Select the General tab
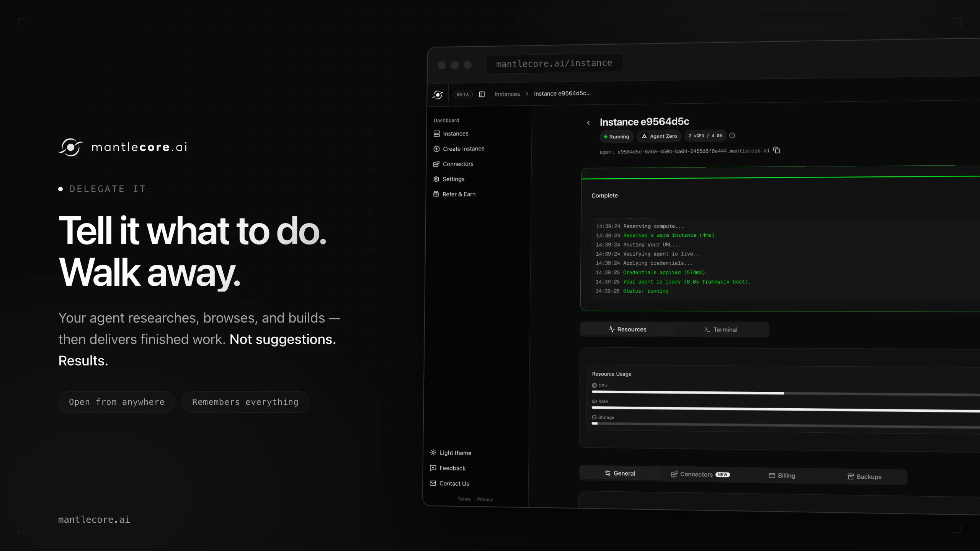This screenshot has width=980, height=551. point(620,473)
